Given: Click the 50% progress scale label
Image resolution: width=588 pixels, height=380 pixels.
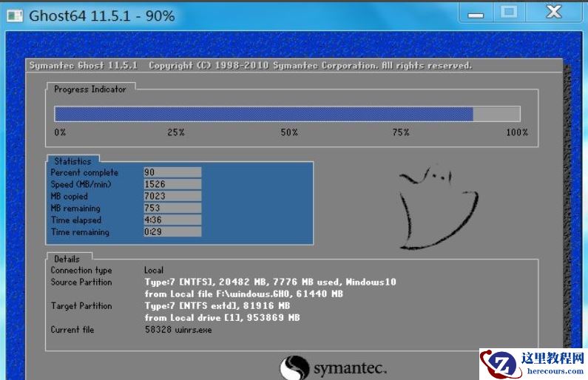Looking at the screenshot, I should click(x=289, y=132).
